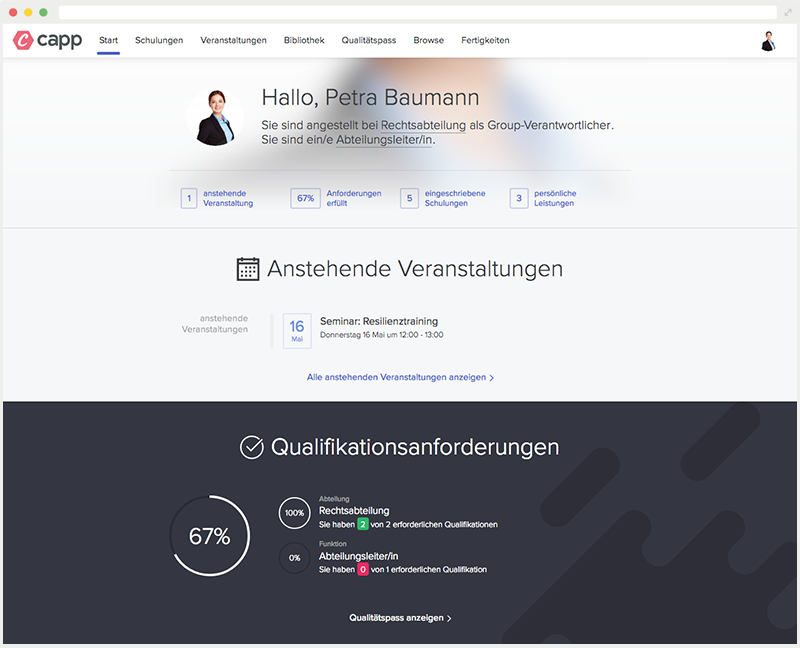
Task: Open the Browse tab
Action: (x=429, y=40)
